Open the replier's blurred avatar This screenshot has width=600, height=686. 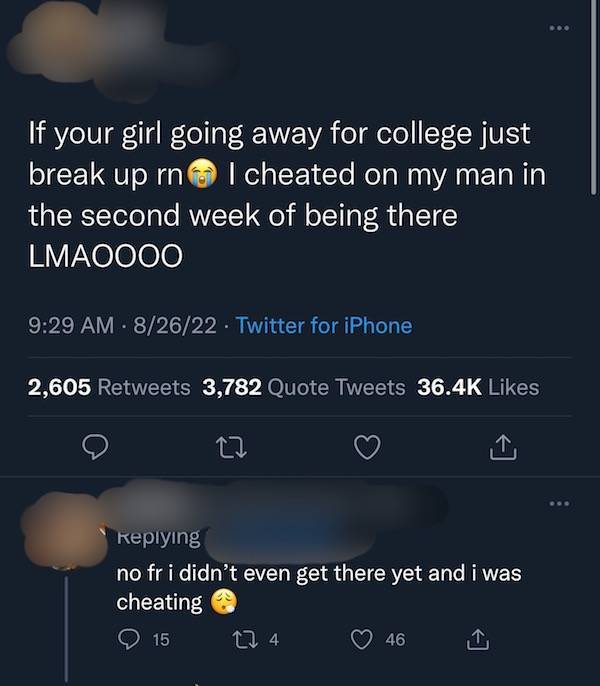(x=65, y=530)
